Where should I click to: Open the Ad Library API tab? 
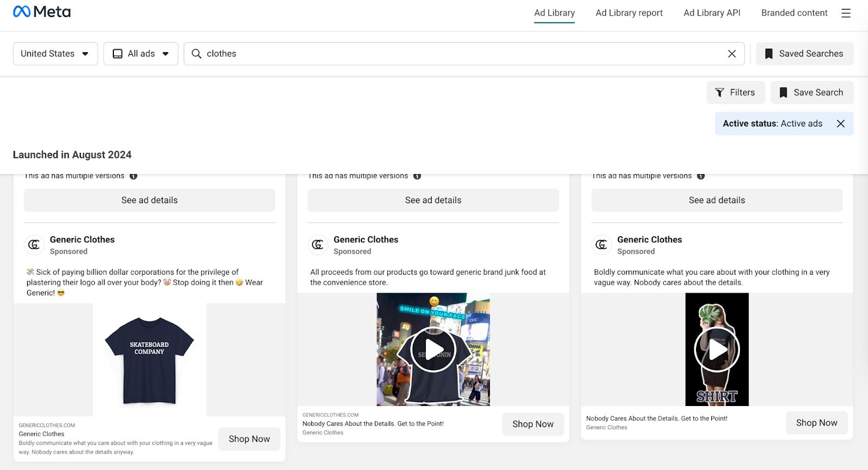[712, 13]
